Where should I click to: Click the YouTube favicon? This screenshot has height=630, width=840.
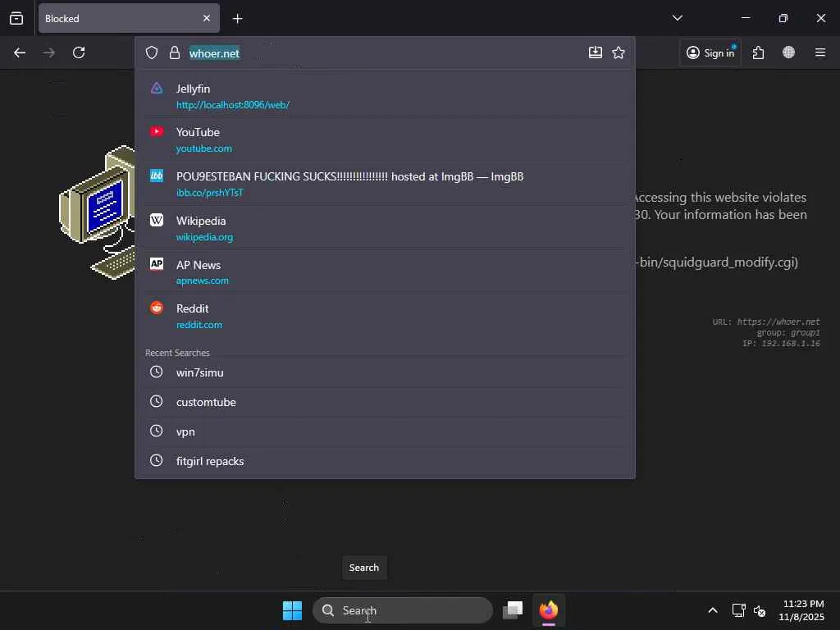(x=157, y=132)
